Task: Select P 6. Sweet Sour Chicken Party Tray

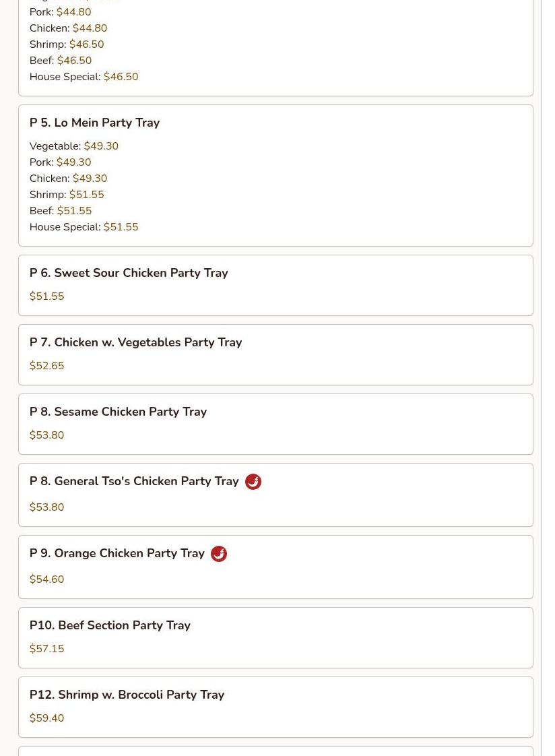Action: click(129, 273)
